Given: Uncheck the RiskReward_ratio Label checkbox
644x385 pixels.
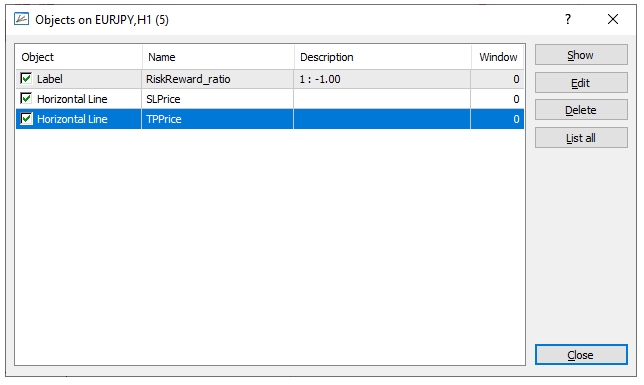Looking at the screenshot, I should pos(26,78).
